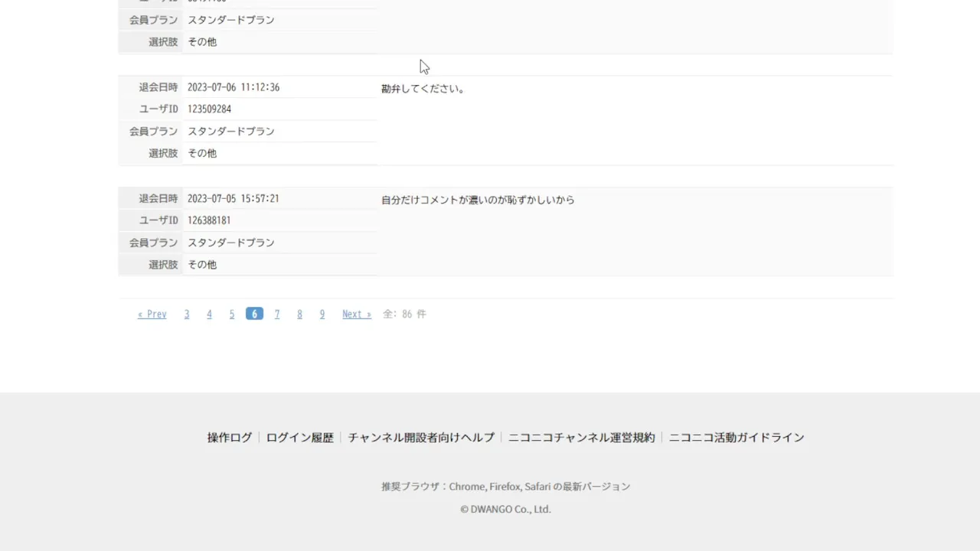Open ニコニコ活動ガイドライン link
980x551 pixels.
(737, 438)
